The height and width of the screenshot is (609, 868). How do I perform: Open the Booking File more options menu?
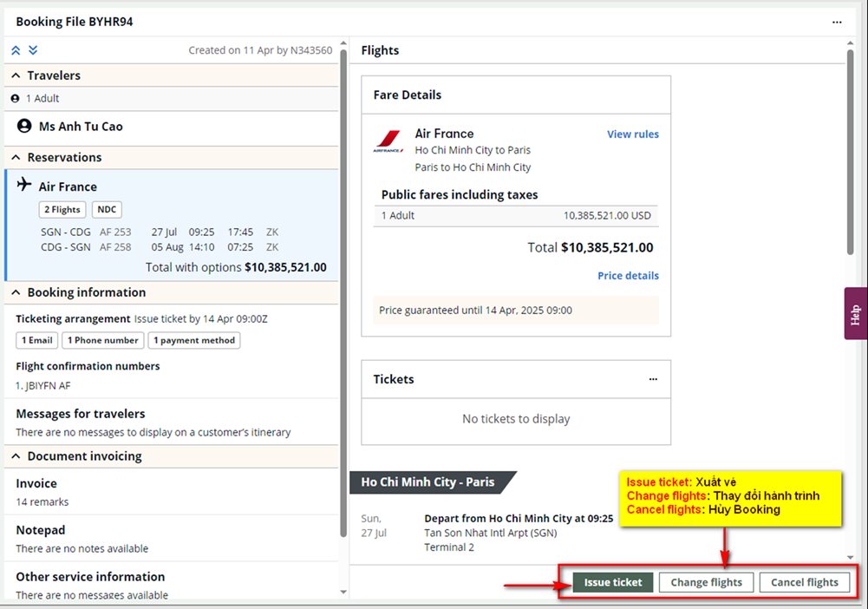click(x=837, y=23)
